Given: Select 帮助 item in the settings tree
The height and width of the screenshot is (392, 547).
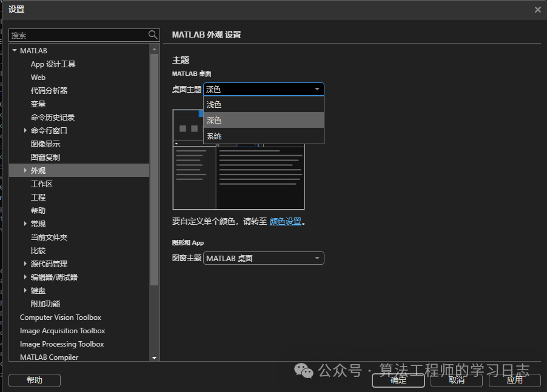Looking at the screenshot, I should pos(38,210).
